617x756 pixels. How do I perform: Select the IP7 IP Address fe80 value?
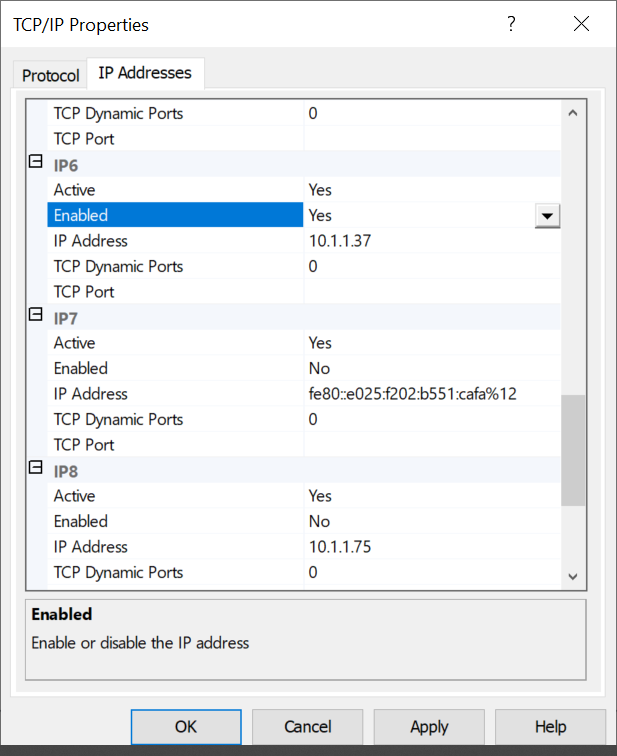click(412, 394)
